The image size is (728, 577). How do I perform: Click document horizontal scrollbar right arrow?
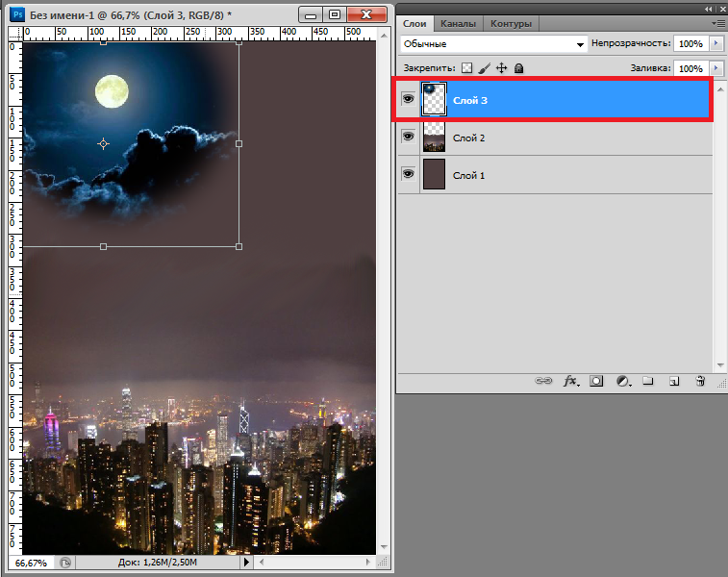click(x=368, y=563)
